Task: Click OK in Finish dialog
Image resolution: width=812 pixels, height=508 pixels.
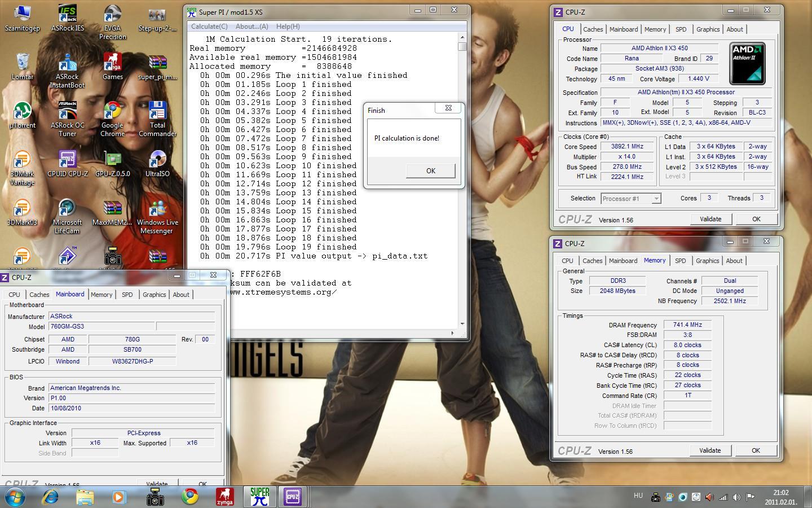Action: click(430, 171)
